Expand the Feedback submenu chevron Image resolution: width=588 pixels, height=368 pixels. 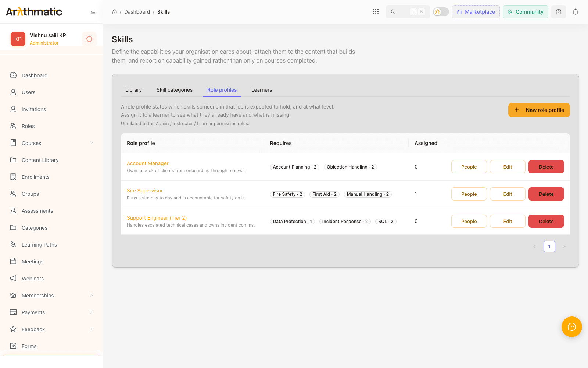(92, 329)
